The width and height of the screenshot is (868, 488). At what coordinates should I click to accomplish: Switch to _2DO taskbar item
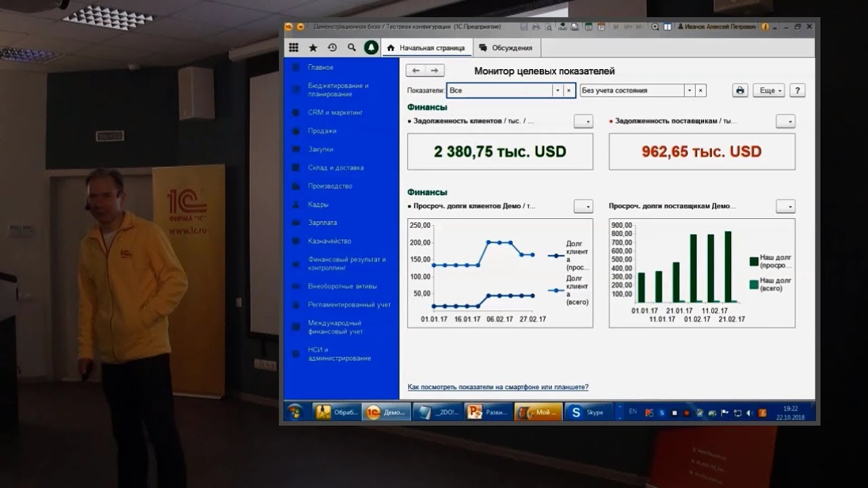(x=437, y=411)
